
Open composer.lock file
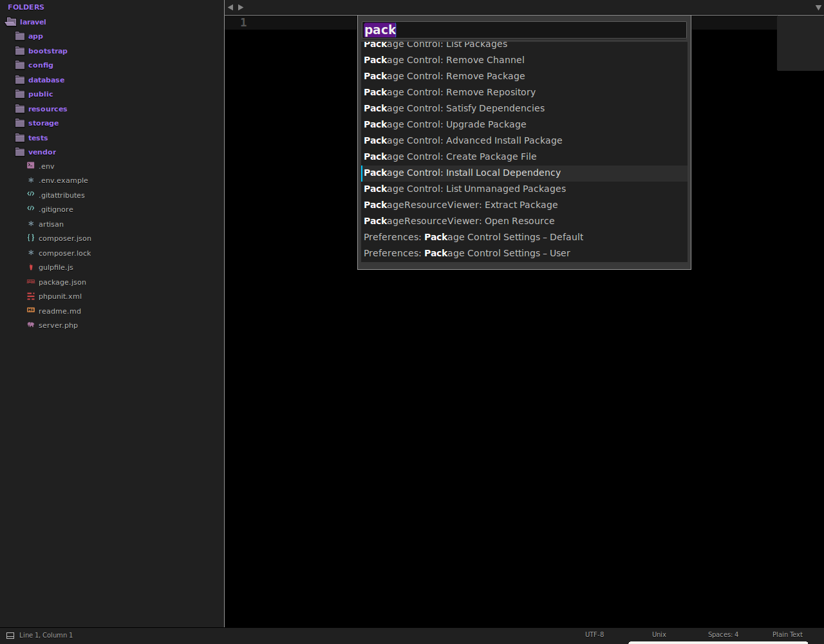click(x=64, y=253)
